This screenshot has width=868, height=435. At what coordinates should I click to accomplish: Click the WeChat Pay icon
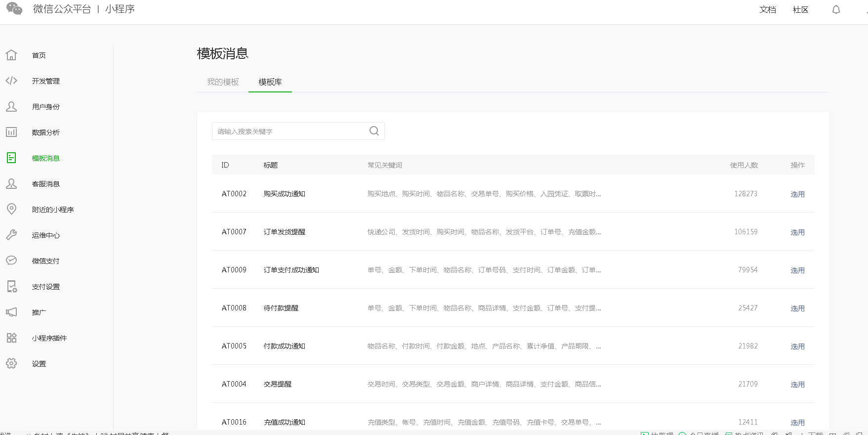coord(11,261)
